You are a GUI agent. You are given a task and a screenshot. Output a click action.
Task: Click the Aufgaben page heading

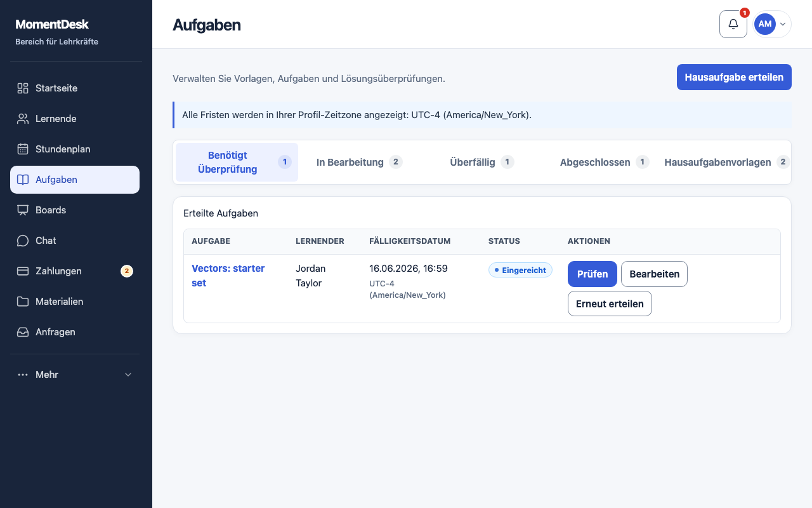click(x=207, y=25)
